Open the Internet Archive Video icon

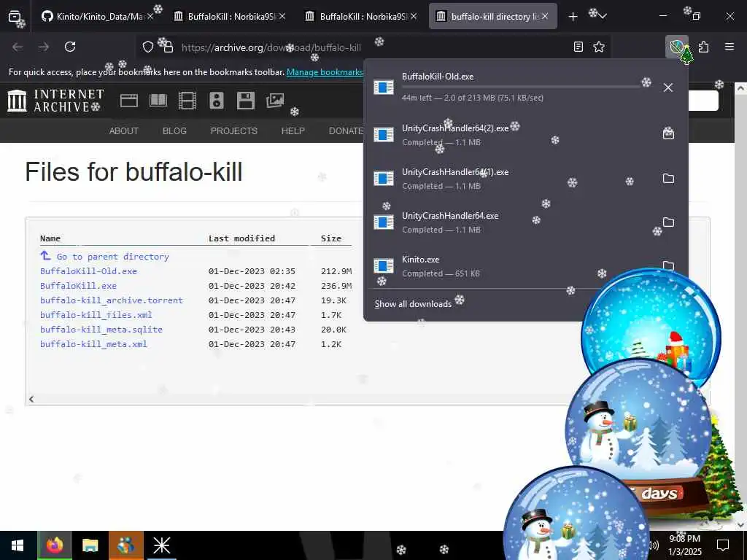(x=187, y=101)
